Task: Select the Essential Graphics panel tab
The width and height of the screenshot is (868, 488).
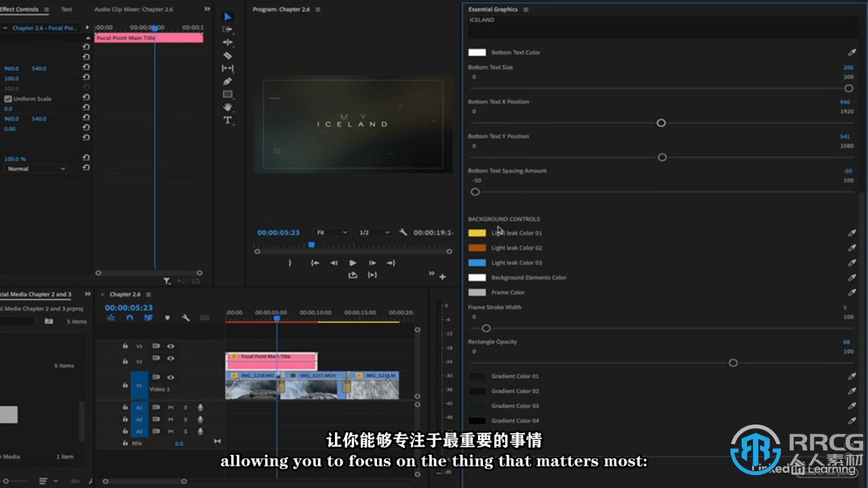Action: tap(493, 9)
